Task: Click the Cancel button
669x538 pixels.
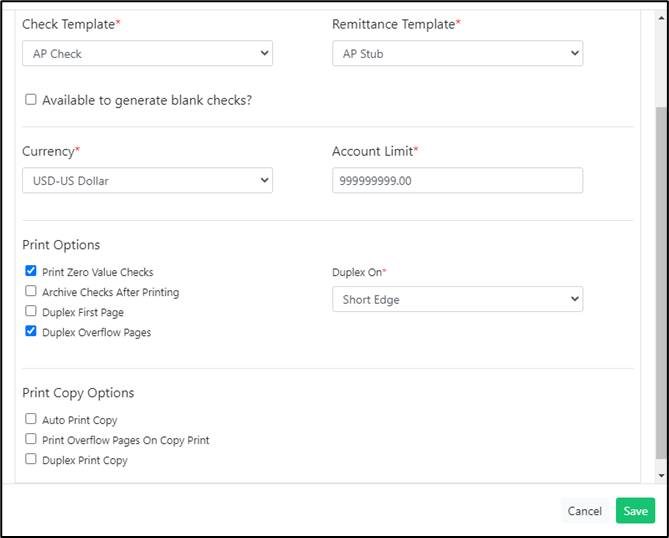Action: [x=585, y=511]
